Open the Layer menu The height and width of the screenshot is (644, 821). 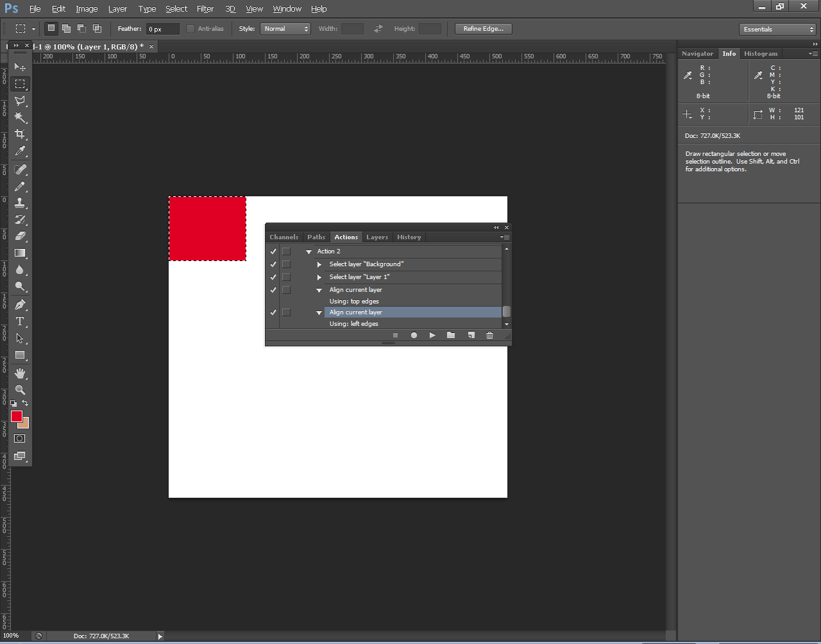coord(117,9)
